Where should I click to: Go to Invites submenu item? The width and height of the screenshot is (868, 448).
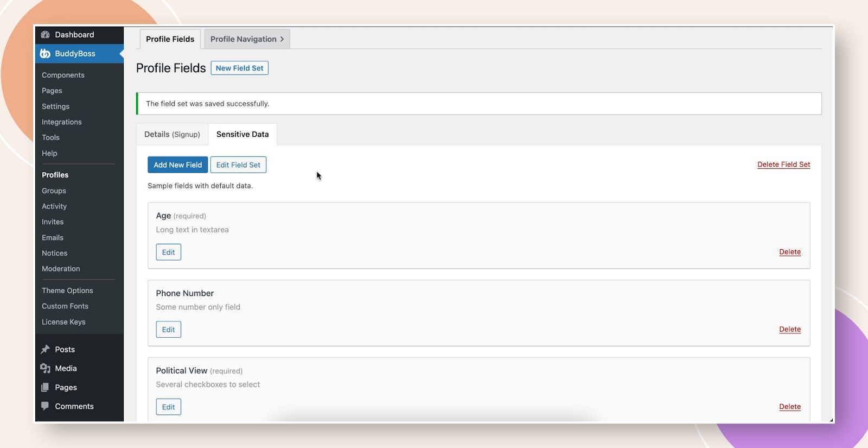53,222
